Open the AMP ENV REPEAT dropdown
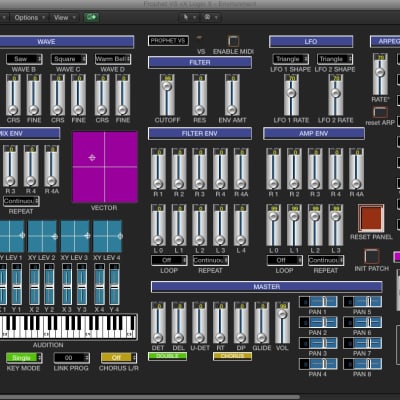The height and width of the screenshot is (400, 400). 326,260
